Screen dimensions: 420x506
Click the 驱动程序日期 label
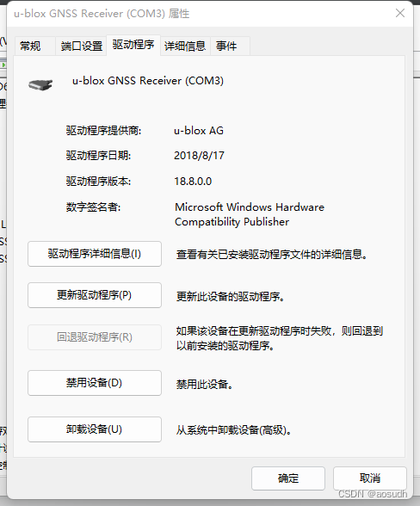[98, 156]
